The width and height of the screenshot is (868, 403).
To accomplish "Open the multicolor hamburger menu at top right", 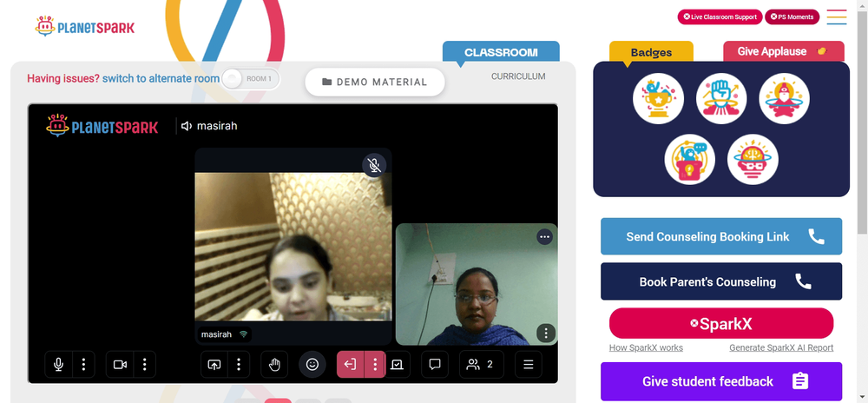I will (x=837, y=17).
